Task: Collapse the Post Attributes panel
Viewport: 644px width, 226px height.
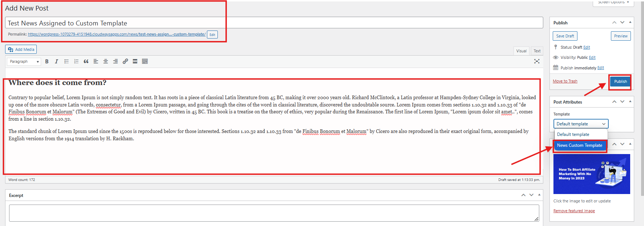Action: coord(630,102)
